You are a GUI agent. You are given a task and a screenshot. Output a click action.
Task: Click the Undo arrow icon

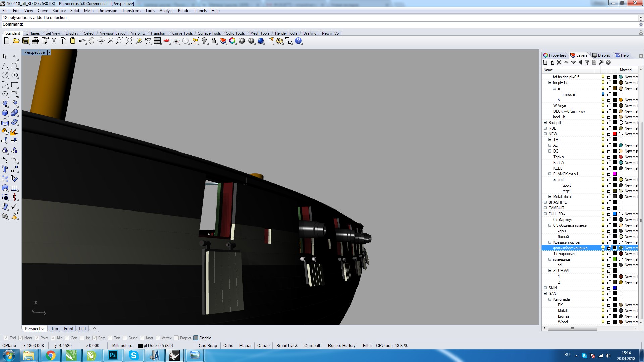pyautogui.click(x=82, y=41)
